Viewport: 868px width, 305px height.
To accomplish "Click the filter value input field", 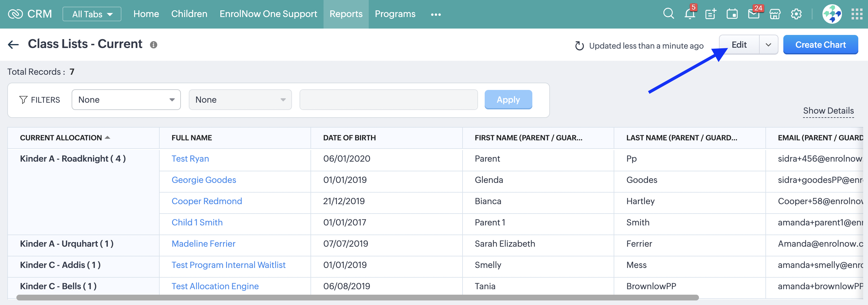I will click(388, 100).
